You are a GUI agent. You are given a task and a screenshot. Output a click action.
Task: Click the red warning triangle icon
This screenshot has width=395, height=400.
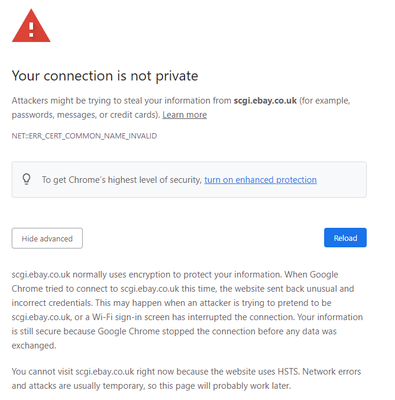(31, 26)
